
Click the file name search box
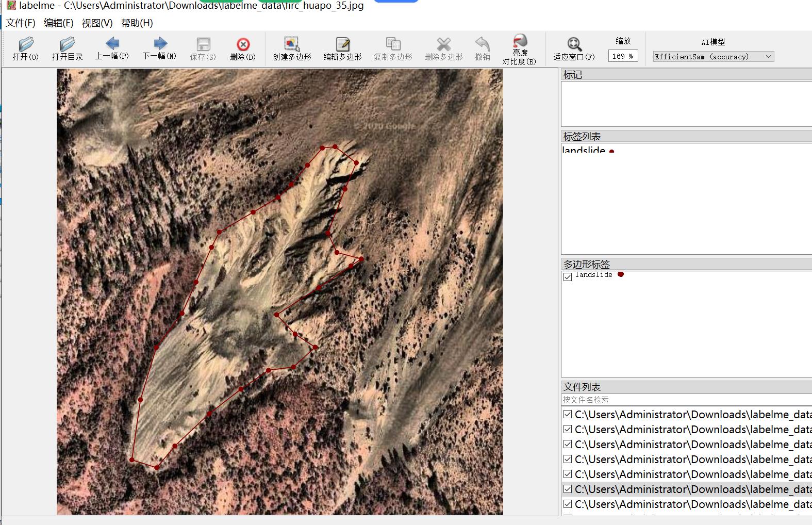686,400
